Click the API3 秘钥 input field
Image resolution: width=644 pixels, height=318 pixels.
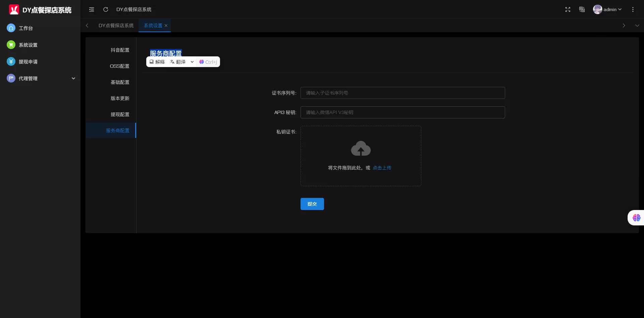402,112
